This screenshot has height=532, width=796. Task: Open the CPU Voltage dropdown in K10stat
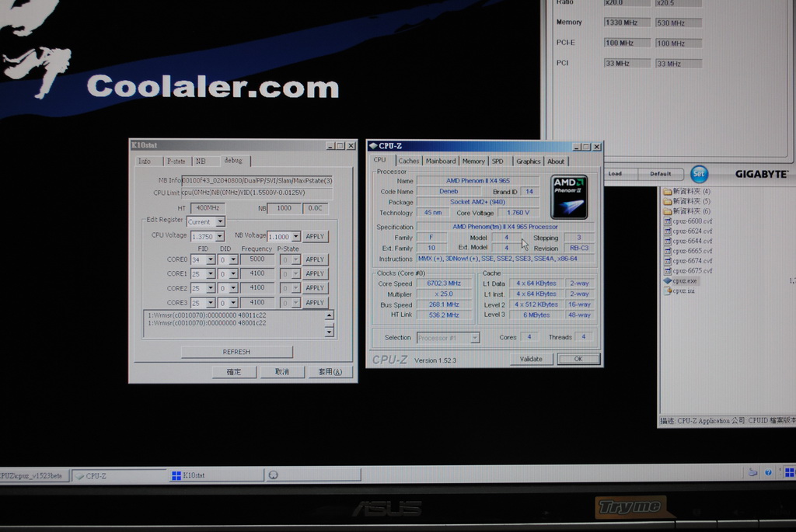[x=220, y=237]
